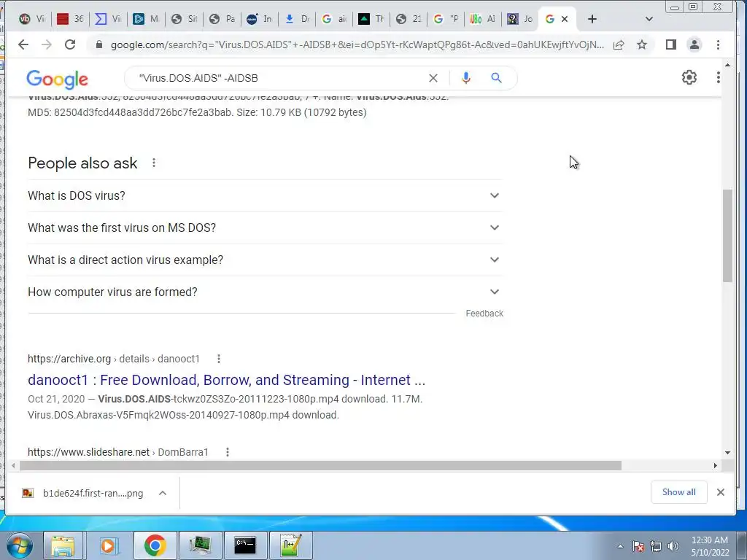Open the downloaded b1de624f png file
Screen dimensions: 747x560
[x=83, y=494]
